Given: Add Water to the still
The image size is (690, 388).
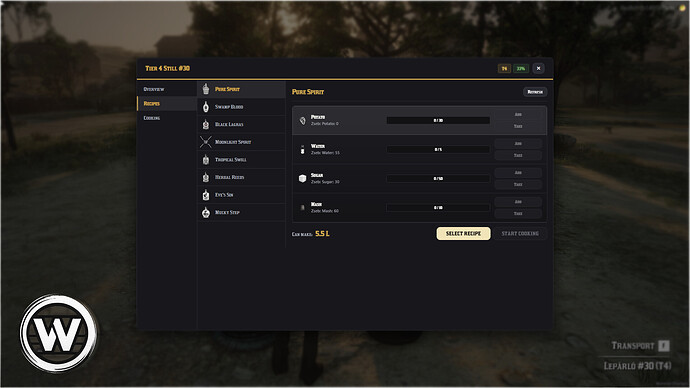Looking at the screenshot, I should (518, 143).
